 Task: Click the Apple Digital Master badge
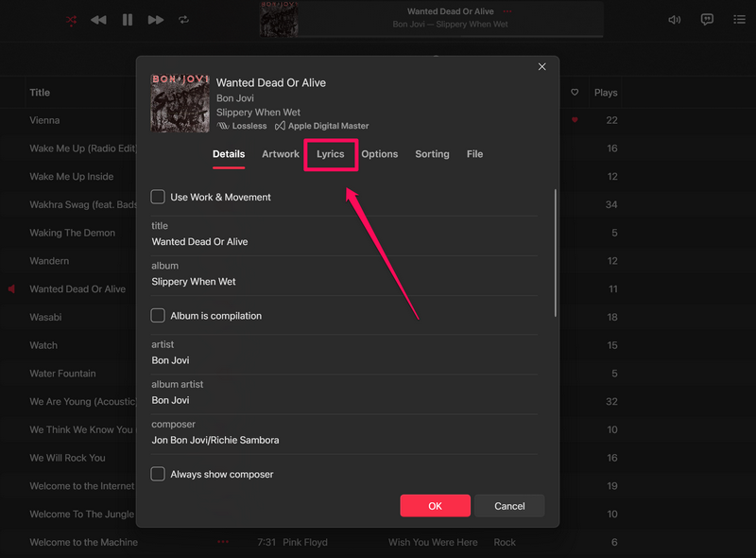click(x=321, y=126)
